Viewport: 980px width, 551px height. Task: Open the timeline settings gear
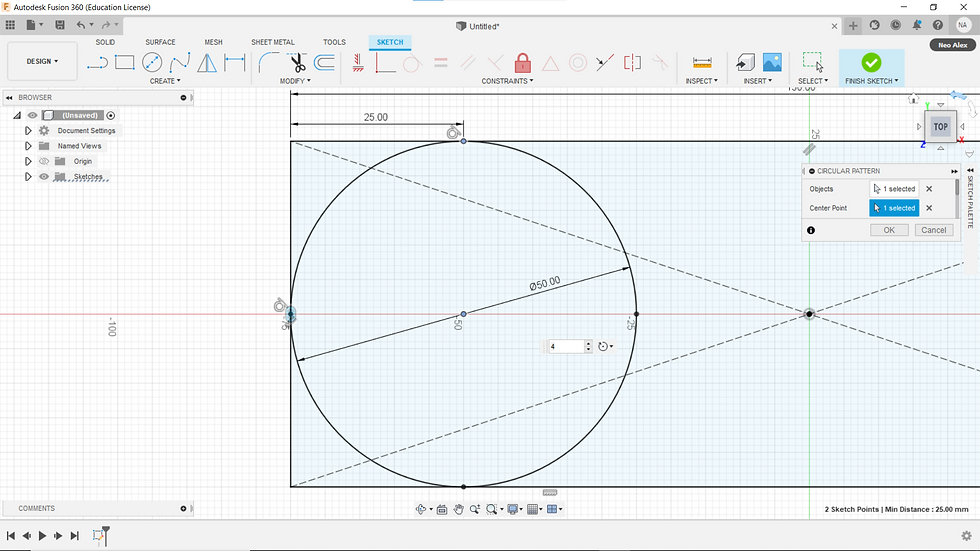coord(966,535)
